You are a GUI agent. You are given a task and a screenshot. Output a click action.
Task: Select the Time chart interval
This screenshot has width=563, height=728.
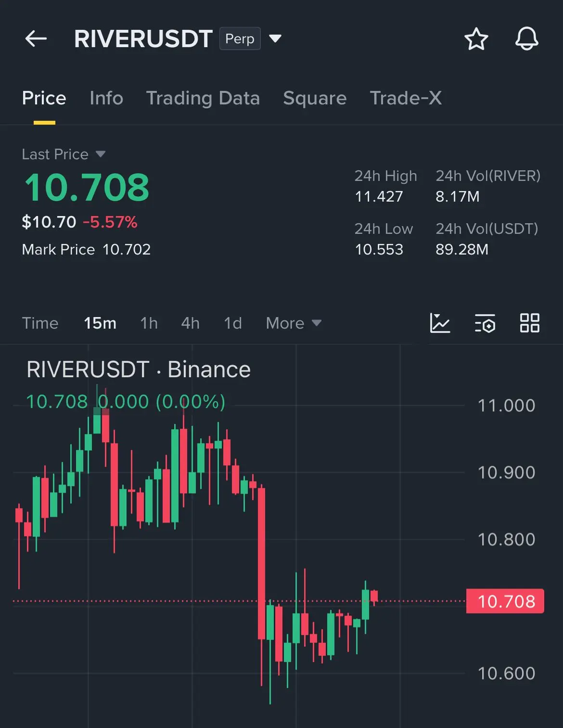40,323
